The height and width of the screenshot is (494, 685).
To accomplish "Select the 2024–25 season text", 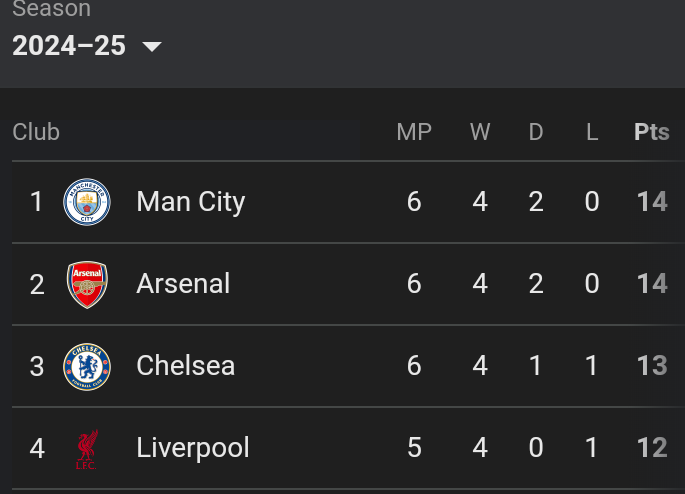I will [69, 45].
